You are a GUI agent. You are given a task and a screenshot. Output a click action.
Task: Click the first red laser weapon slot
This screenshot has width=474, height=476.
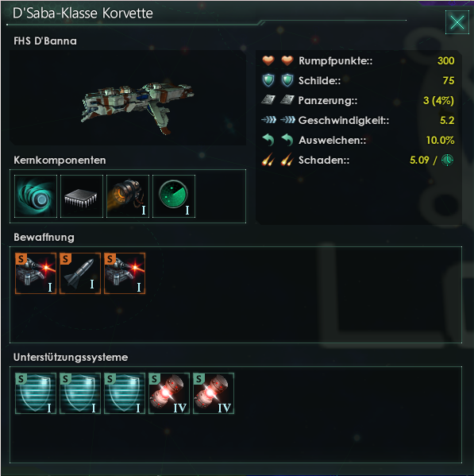coord(36,273)
